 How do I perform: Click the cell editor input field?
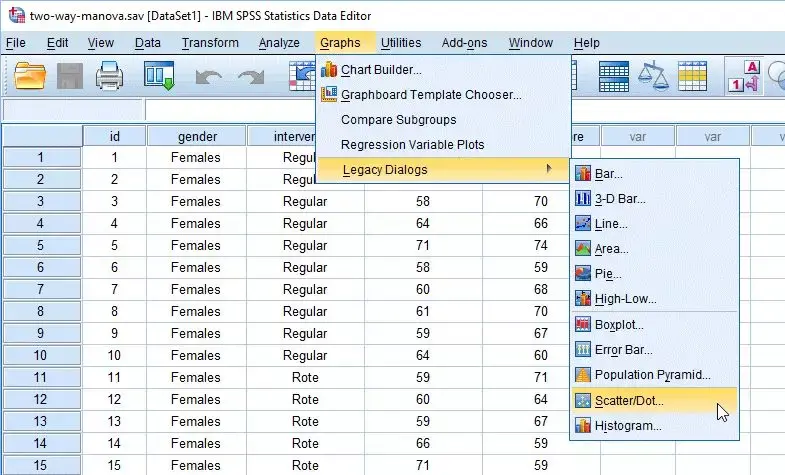tap(465, 110)
